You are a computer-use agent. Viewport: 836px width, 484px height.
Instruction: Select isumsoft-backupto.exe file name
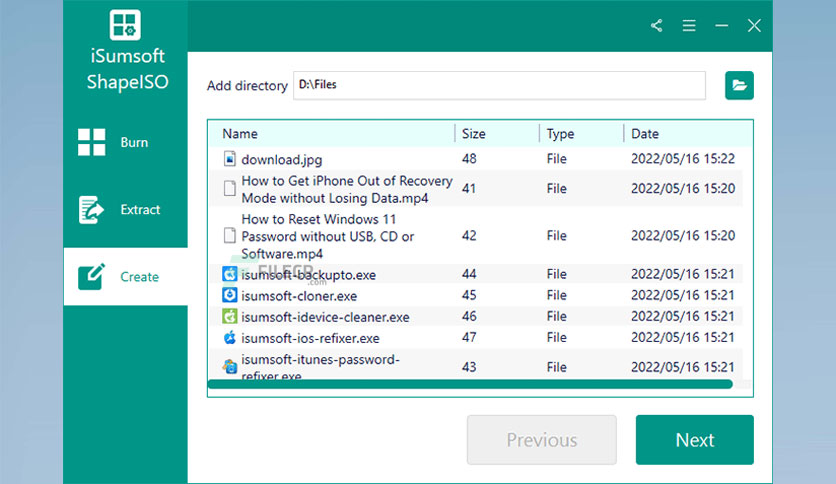click(308, 275)
